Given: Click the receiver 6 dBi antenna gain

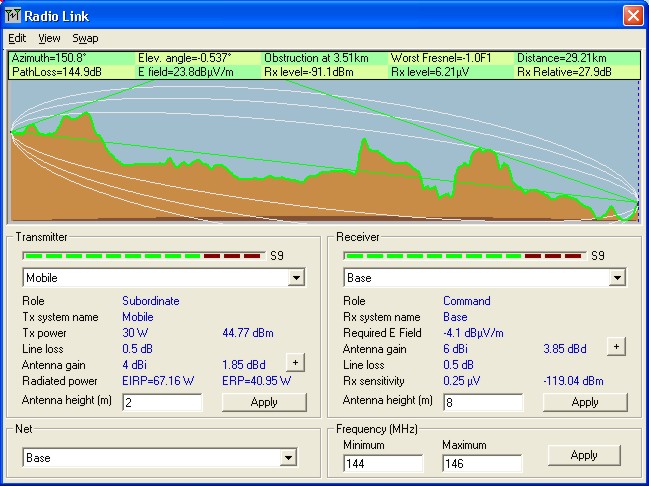Looking at the screenshot, I should (x=455, y=349).
